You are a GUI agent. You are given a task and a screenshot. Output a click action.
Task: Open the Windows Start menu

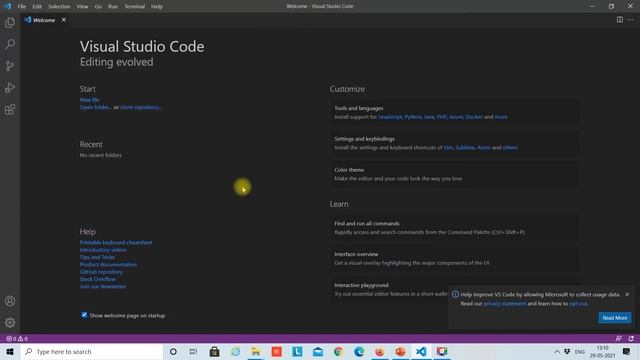tap(10, 351)
